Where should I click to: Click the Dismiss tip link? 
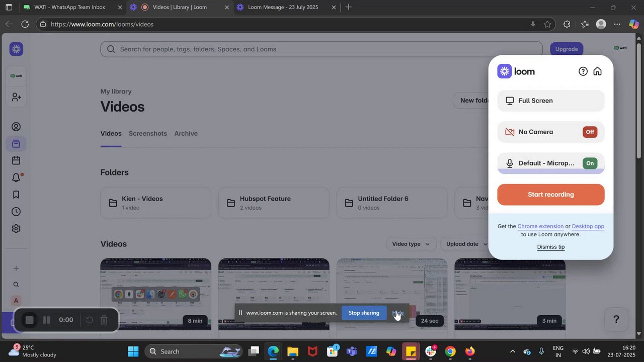click(x=551, y=247)
